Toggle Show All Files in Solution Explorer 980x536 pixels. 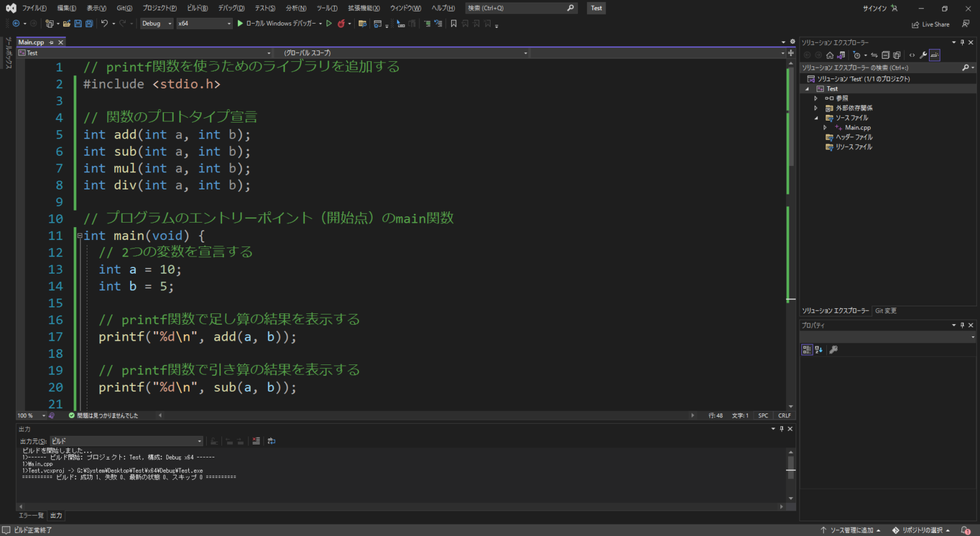(x=896, y=56)
